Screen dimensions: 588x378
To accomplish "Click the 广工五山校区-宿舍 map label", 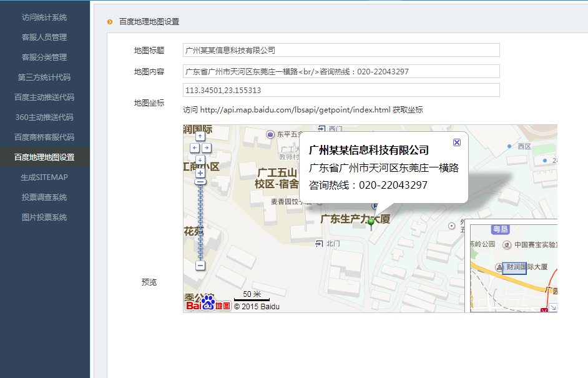I will 277,178.
